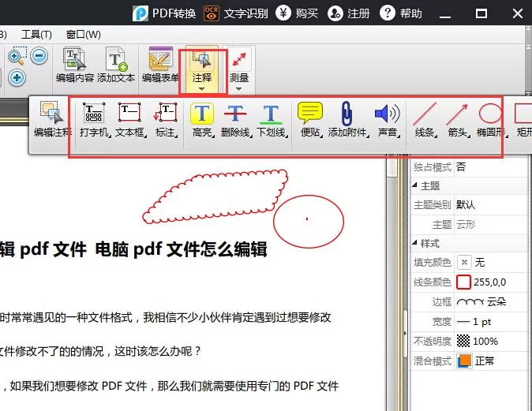Select the 文本框 text box tool
The height and width of the screenshot is (411, 532).
click(x=130, y=120)
